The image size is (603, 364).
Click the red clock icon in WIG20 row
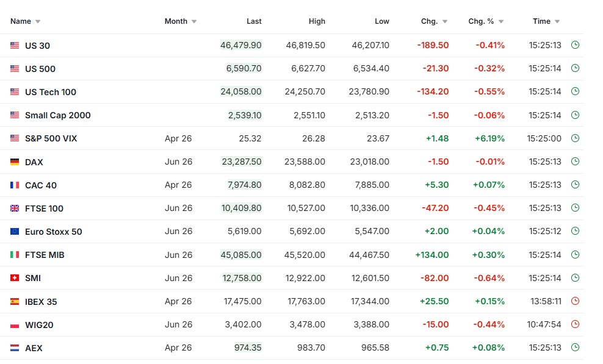coord(574,324)
